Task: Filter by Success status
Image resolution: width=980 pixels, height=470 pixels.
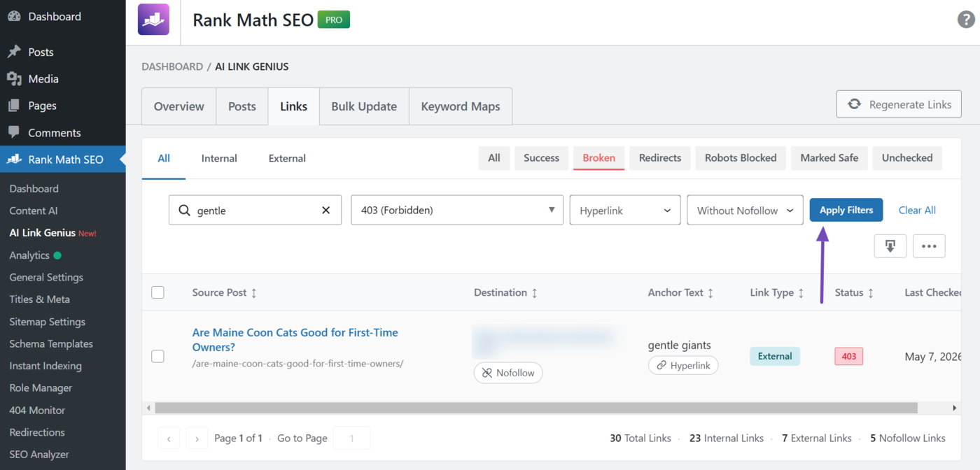Action: 542,158
